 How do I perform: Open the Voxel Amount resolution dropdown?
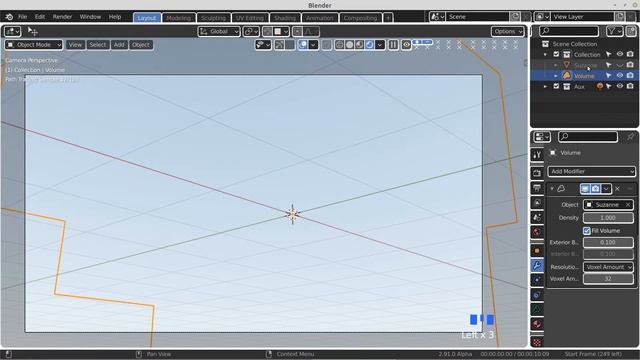608,267
